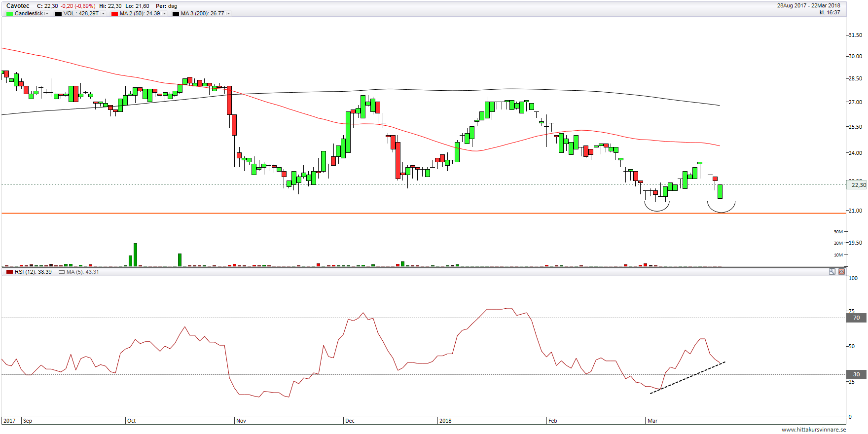
Task: Open the MA 3 (200) dropdown arrow
Action: [x=228, y=14]
